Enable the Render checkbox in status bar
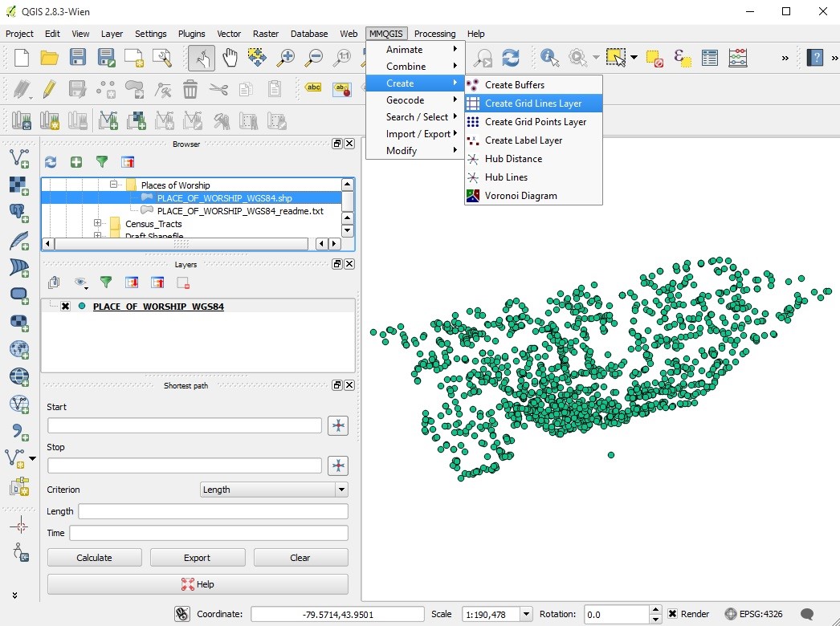The height and width of the screenshot is (626, 840). pyautogui.click(x=672, y=613)
